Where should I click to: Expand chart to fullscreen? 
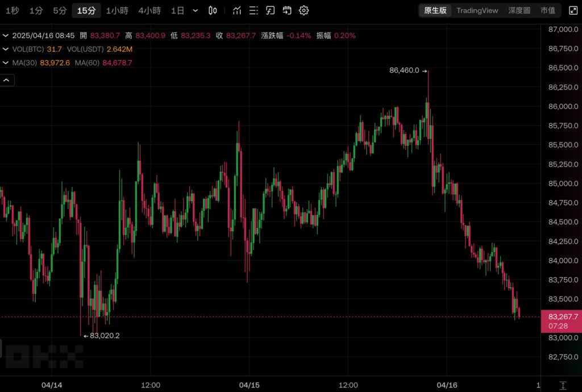(x=573, y=10)
